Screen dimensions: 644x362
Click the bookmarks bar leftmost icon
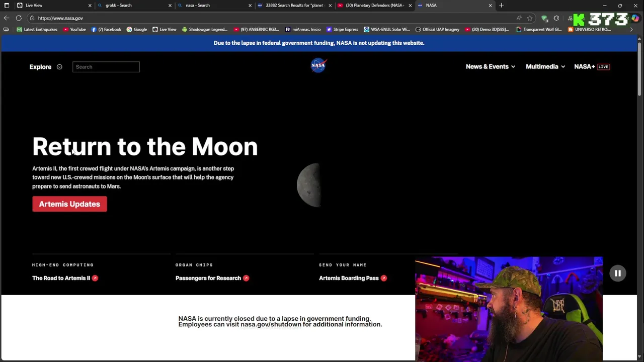pos(6,29)
